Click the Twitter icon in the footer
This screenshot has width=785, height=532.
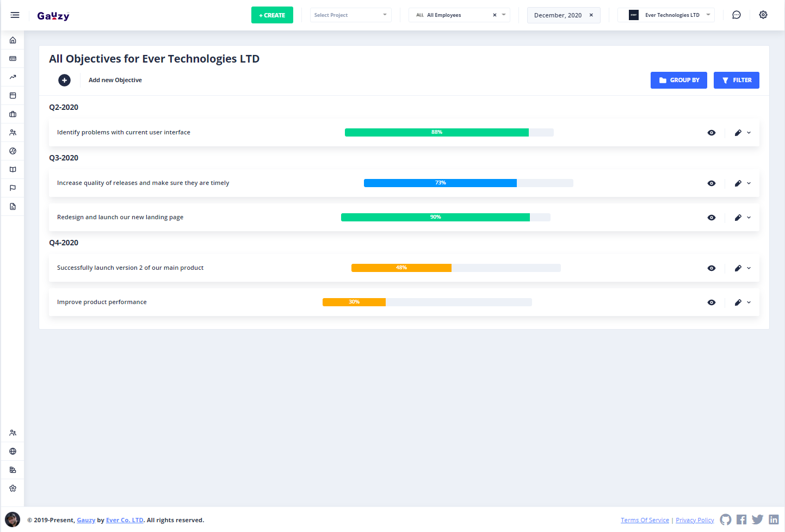click(757, 519)
